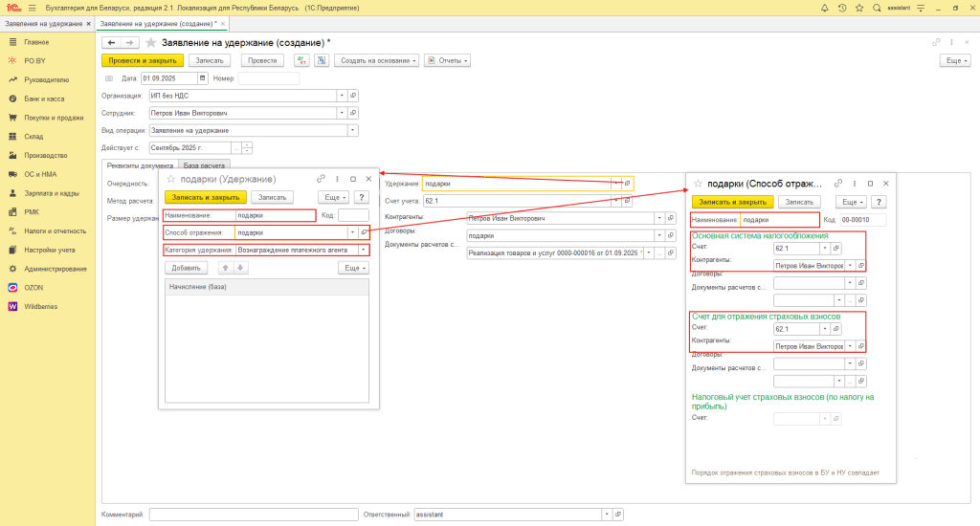Click Документы расчетов field Реализация товаров и услуг
Screen dimensions: 980x526
tap(556, 253)
